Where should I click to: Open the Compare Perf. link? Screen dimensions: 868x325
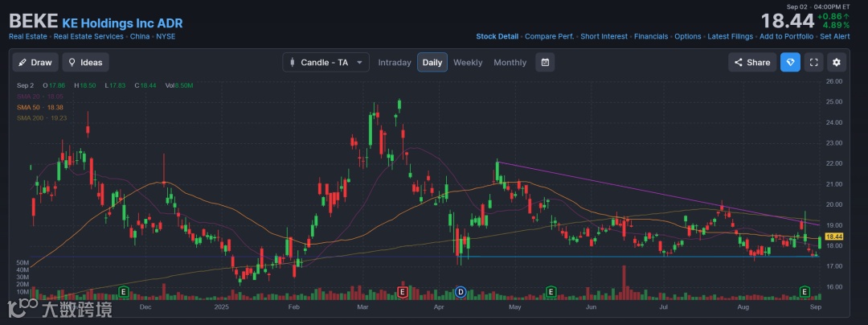coord(550,36)
